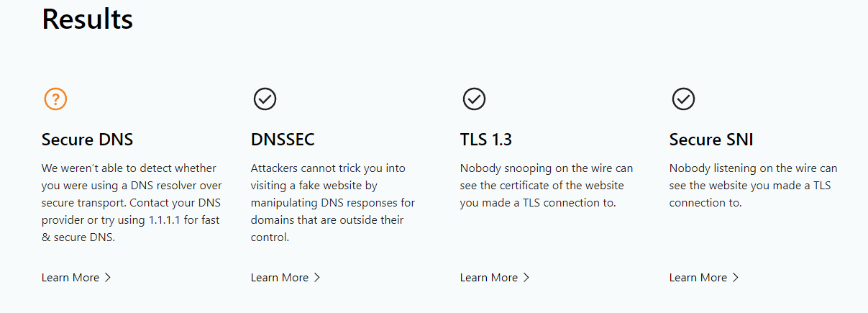Click the Secure SNI checkmark icon
This screenshot has height=313, width=868.
[x=683, y=99]
